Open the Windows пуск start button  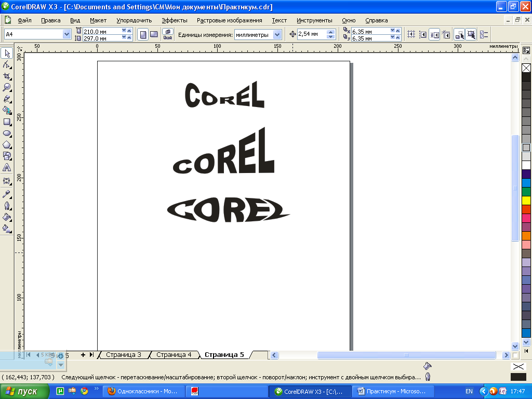click(x=24, y=392)
